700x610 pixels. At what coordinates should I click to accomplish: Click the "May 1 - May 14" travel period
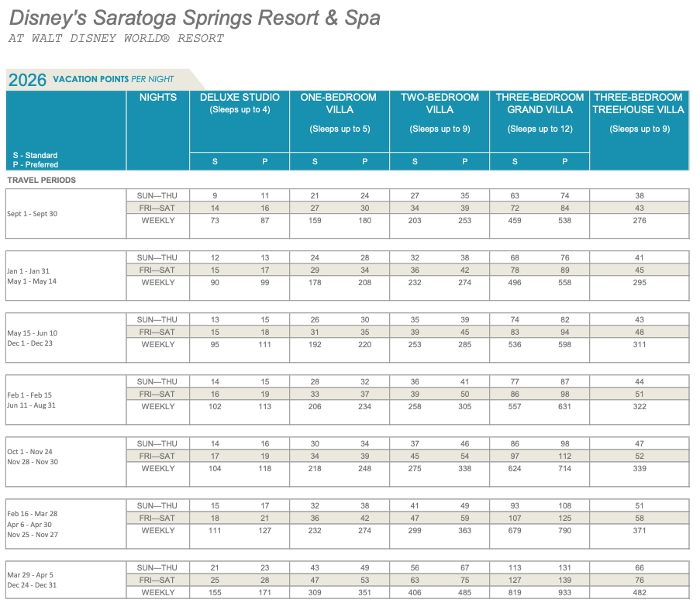click(32, 281)
